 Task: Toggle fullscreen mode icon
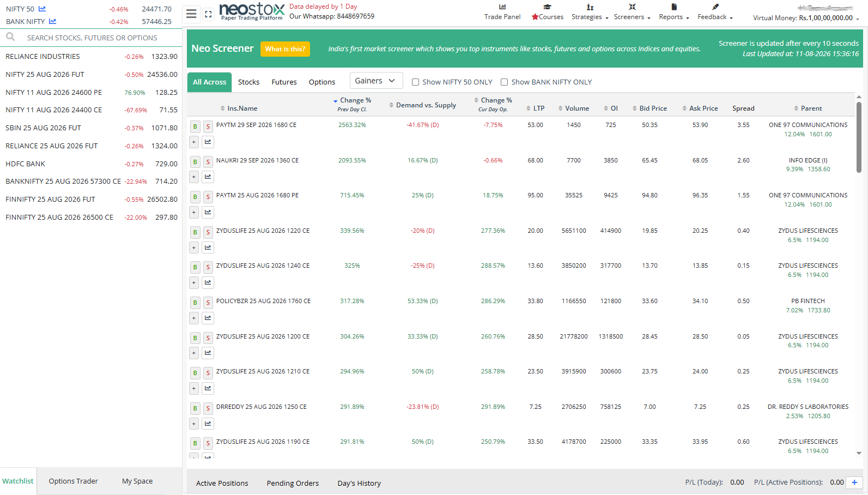[208, 14]
